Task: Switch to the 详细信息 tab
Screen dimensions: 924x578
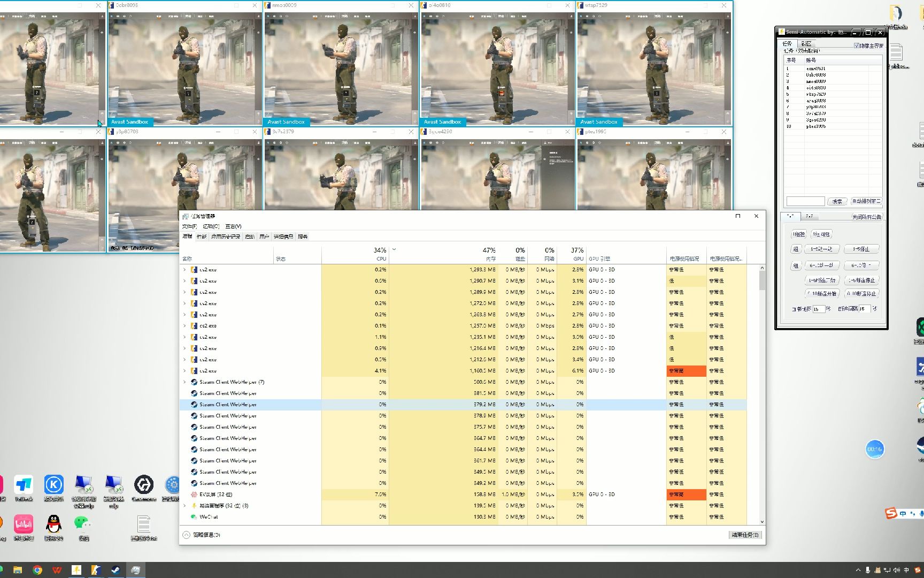Action: point(283,237)
